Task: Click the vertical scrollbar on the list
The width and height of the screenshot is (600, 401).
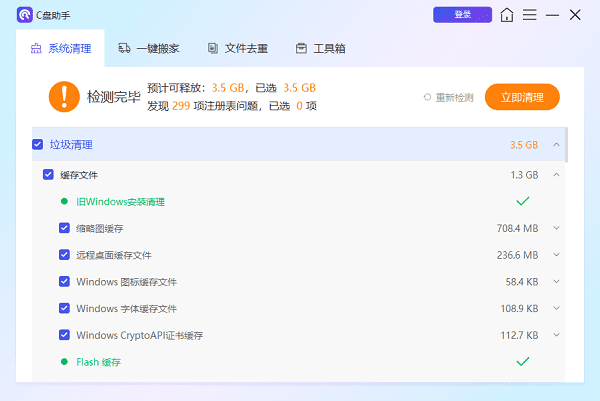Action: coord(567,145)
